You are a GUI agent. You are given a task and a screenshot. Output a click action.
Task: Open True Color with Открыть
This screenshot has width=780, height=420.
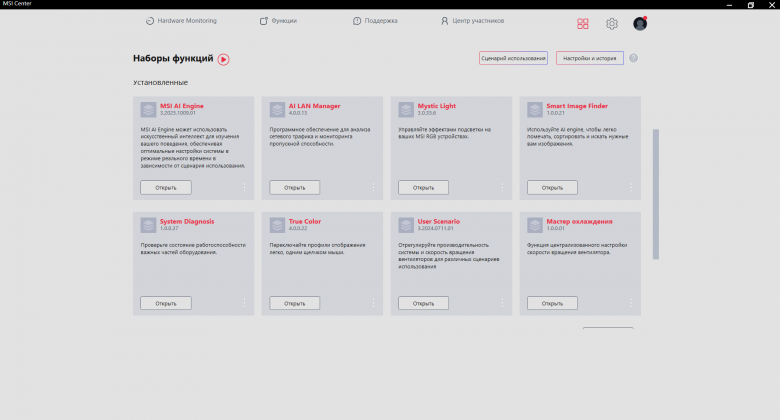(x=294, y=303)
